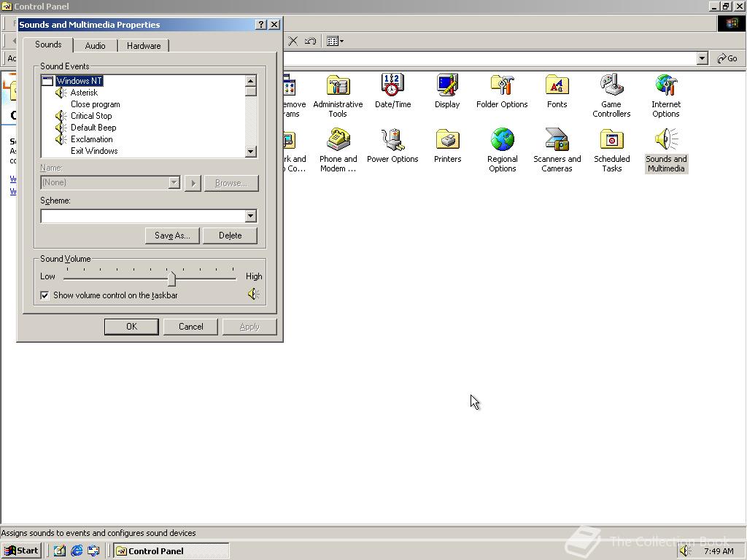Open the Start menu
The width and height of the screenshot is (747, 560).
[x=21, y=551]
